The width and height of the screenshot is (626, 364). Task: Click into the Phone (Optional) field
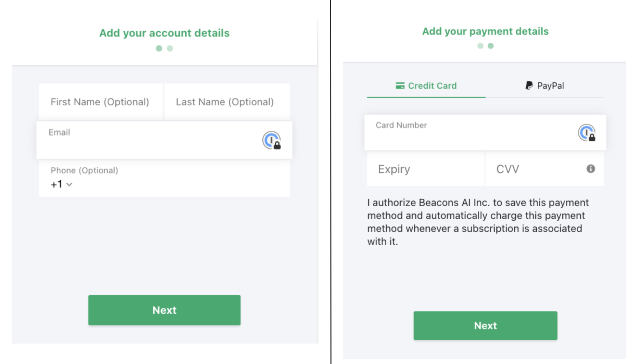(x=164, y=178)
